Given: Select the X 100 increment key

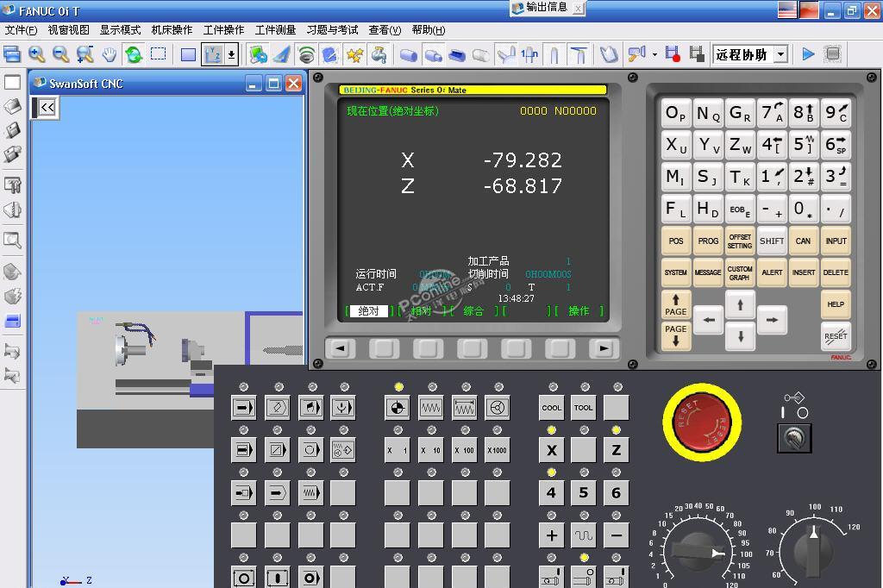Looking at the screenshot, I should (464, 450).
